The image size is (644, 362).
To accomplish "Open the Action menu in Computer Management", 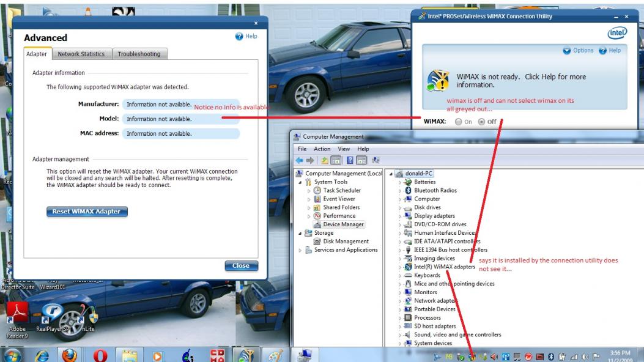I will tap(322, 149).
